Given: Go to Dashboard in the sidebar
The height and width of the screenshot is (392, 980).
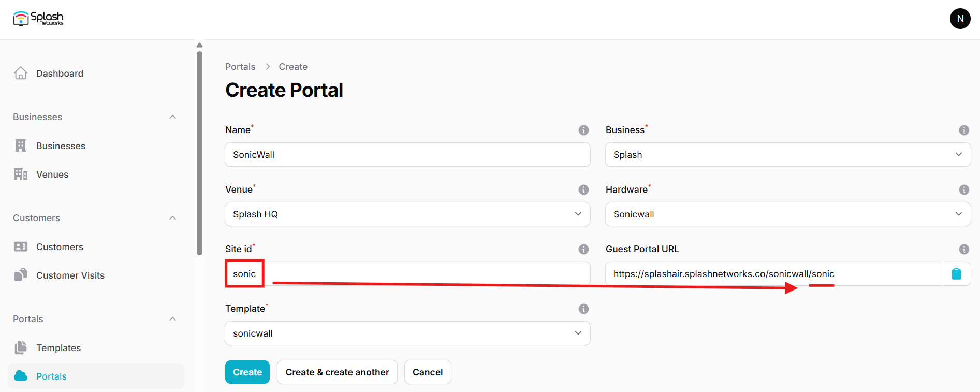Looking at the screenshot, I should (96, 73).
